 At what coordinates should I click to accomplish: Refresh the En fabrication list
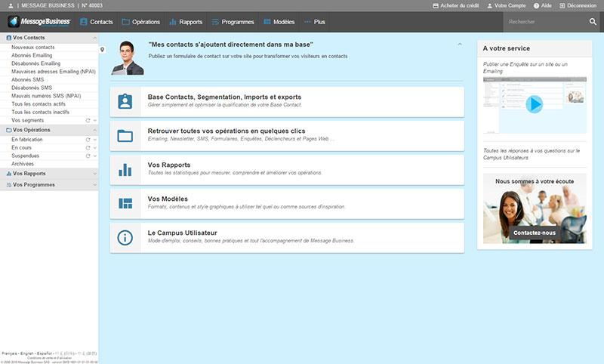click(88, 140)
